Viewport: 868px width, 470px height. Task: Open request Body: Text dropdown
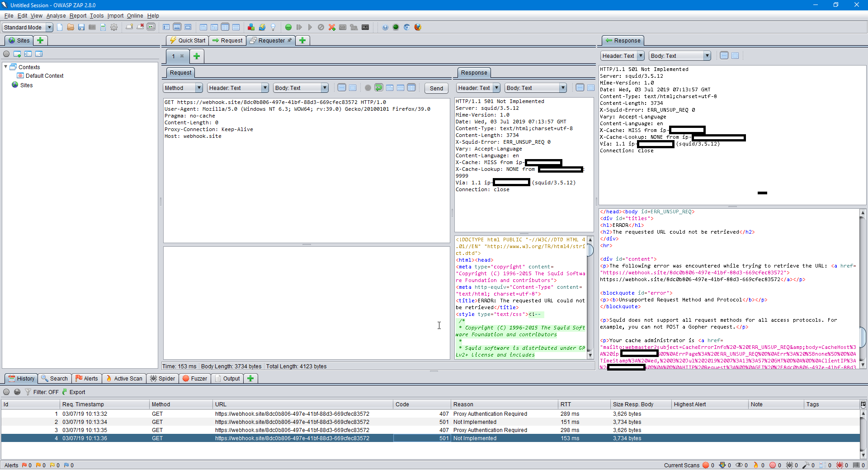[x=301, y=88]
